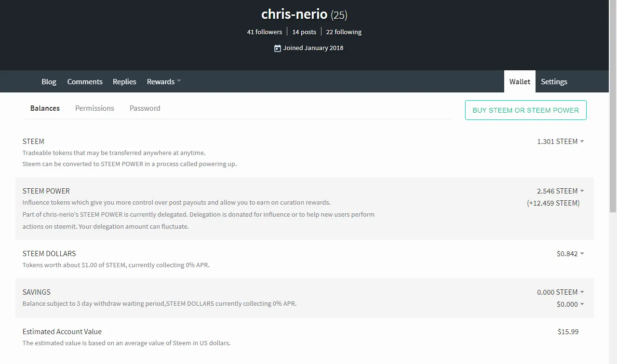
Task: Expand the 1.301 STEEM balance dropdown
Action: tap(561, 142)
